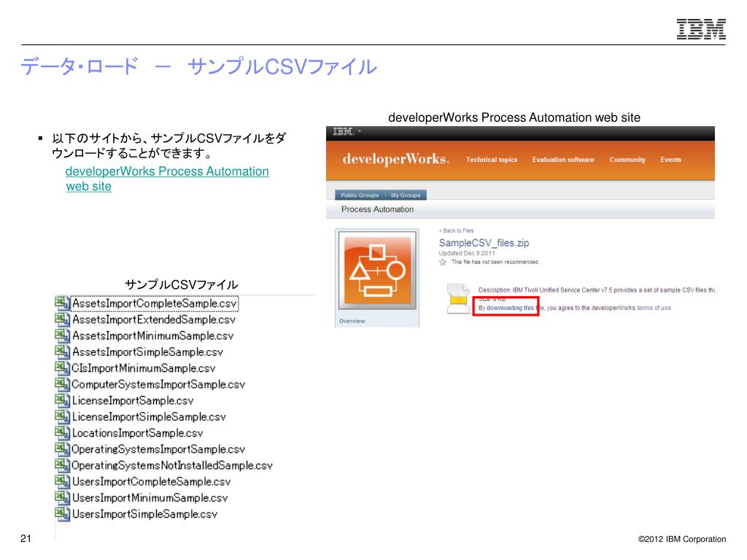Screen dimensions: 747x560
Task: Select the file name LicenseImportSample.csv
Action: point(133,400)
